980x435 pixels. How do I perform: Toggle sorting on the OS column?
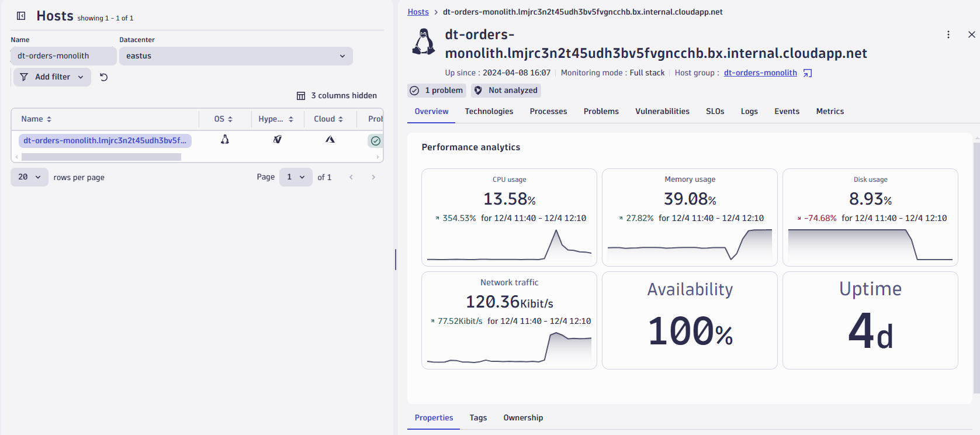223,119
